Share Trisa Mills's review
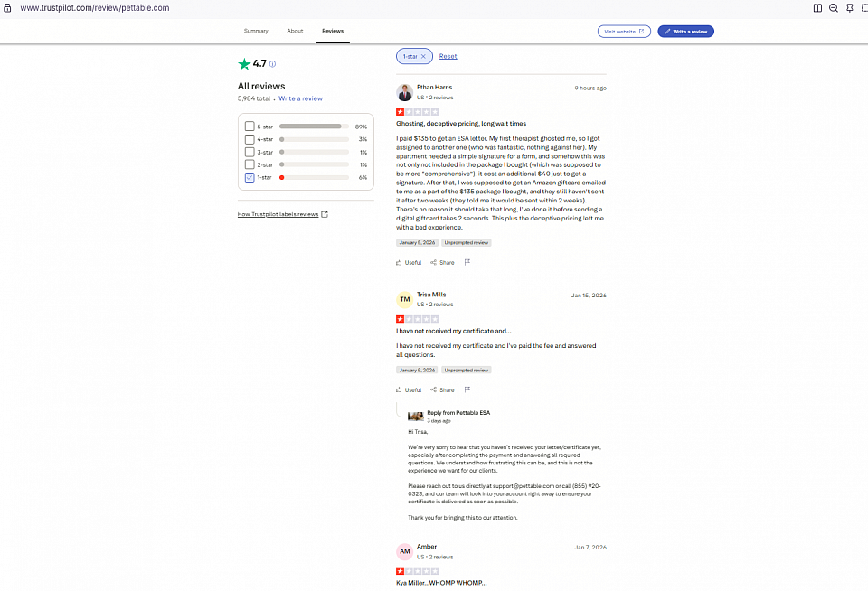 [x=442, y=389]
